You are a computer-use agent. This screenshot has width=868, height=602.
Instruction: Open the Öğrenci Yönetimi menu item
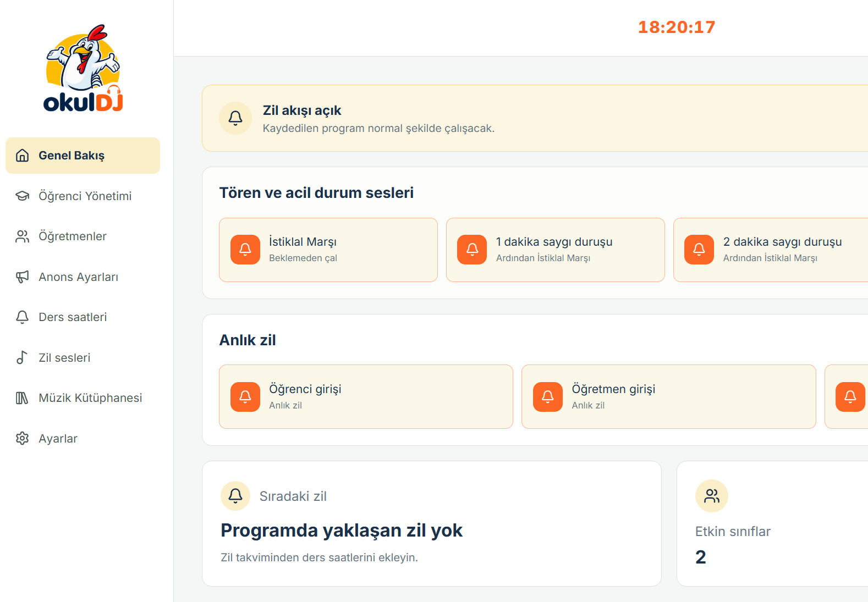(x=83, y=196)
